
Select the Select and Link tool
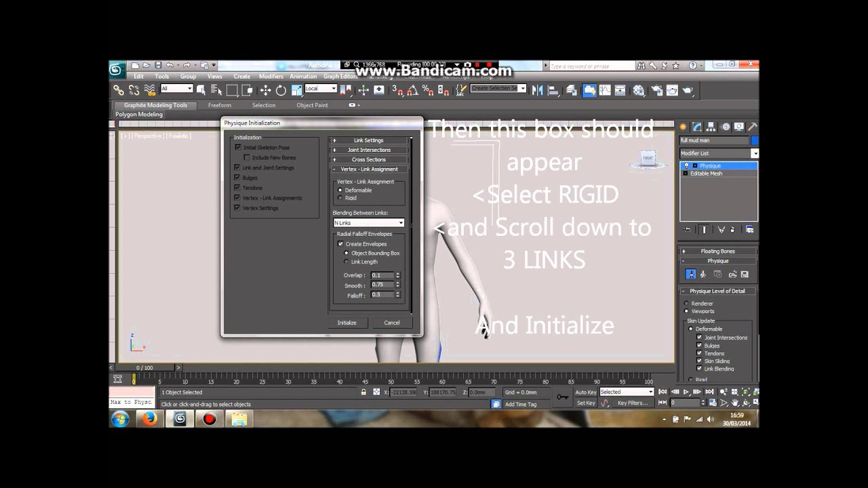click(119, 89)
